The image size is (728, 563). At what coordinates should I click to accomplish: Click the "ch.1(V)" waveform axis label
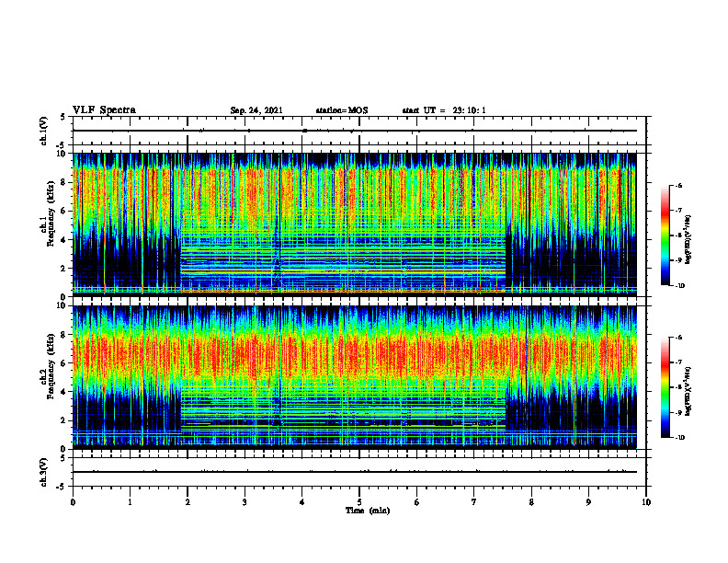click(44, 131)
